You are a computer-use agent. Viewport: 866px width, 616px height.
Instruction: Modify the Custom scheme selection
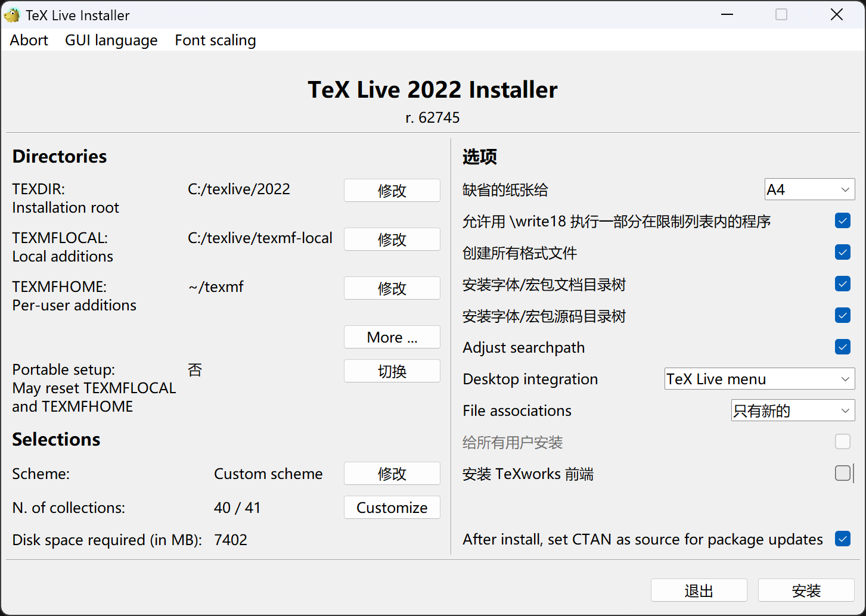(x=392, y=473)
